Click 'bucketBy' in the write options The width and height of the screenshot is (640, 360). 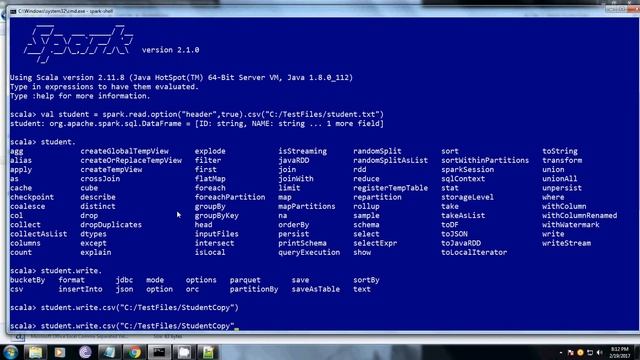(27, 280)
